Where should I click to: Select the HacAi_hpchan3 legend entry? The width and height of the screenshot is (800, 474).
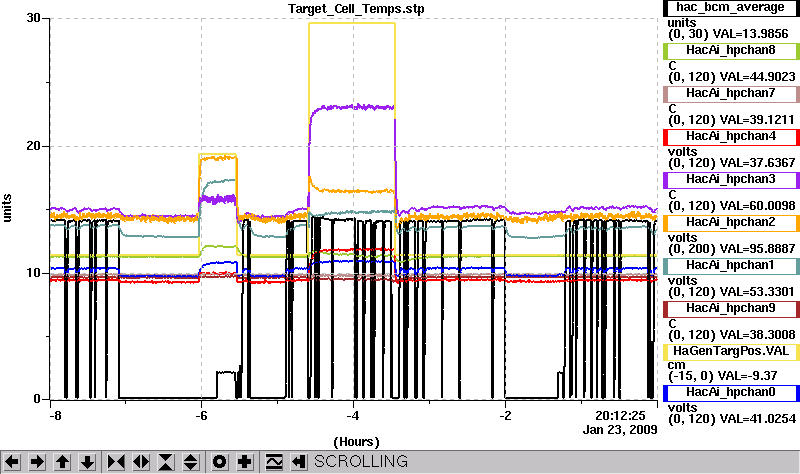pyautogui.click(x=731, y=180)
